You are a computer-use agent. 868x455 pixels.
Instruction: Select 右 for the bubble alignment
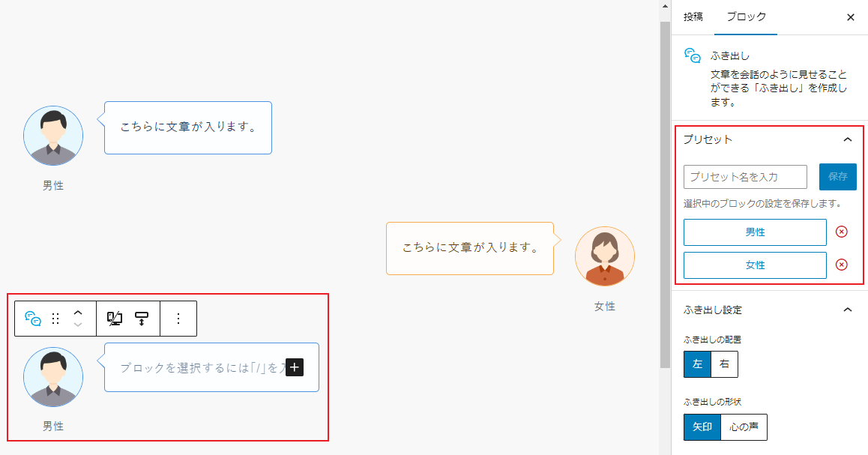[724, 364]
